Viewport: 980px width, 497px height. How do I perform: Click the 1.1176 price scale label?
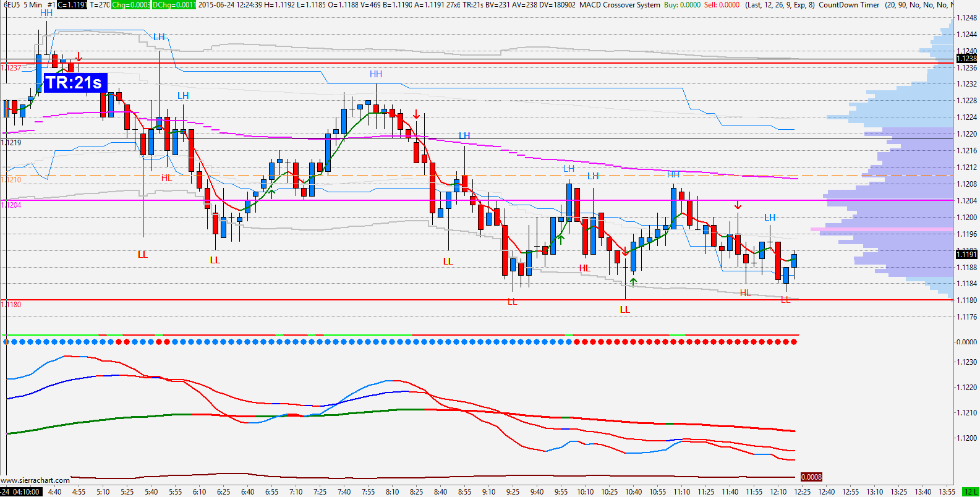966,317
